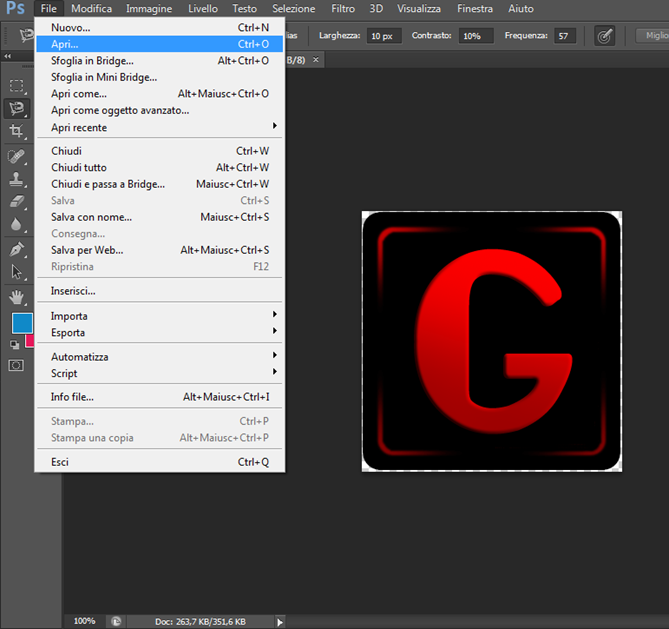Choose Inserisci... from File menu
This screenshot has height=629, width=669.
tap(159, 291)
